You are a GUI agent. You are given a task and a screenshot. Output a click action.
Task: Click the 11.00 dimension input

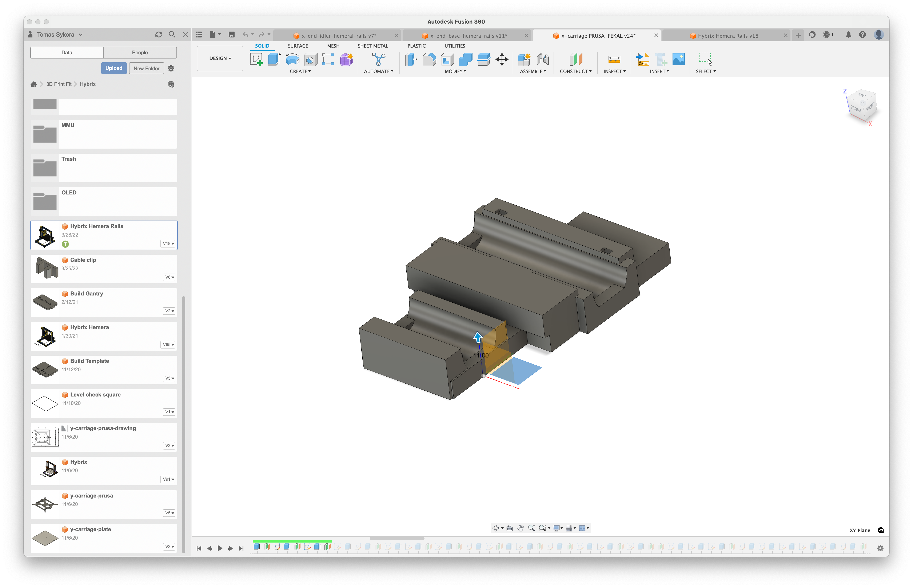pyautogui.click(x=481, y=355)
